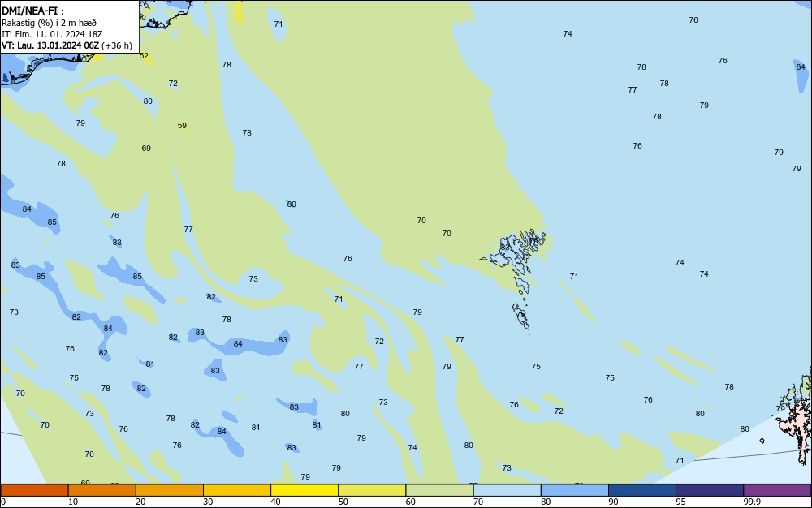
Task: Click the "99.9" legend scale label
Action: (752, 502)
